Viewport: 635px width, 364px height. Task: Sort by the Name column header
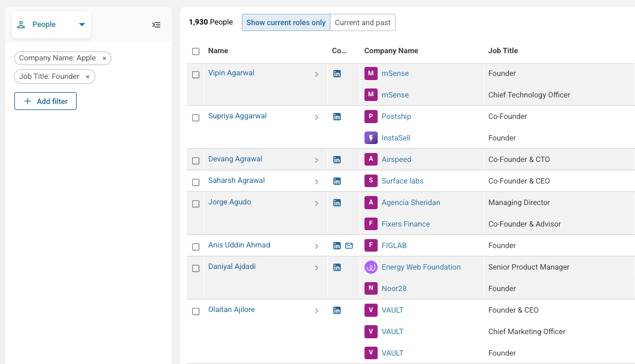coord(218,51)
